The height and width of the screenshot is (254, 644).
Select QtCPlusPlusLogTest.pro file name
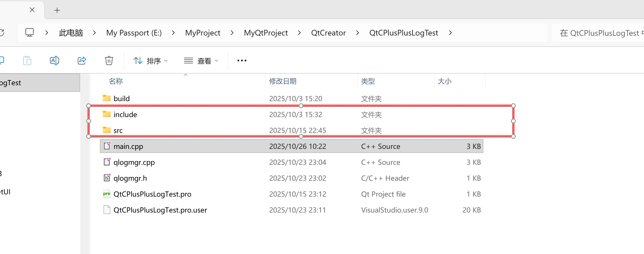tap(152, 194)
